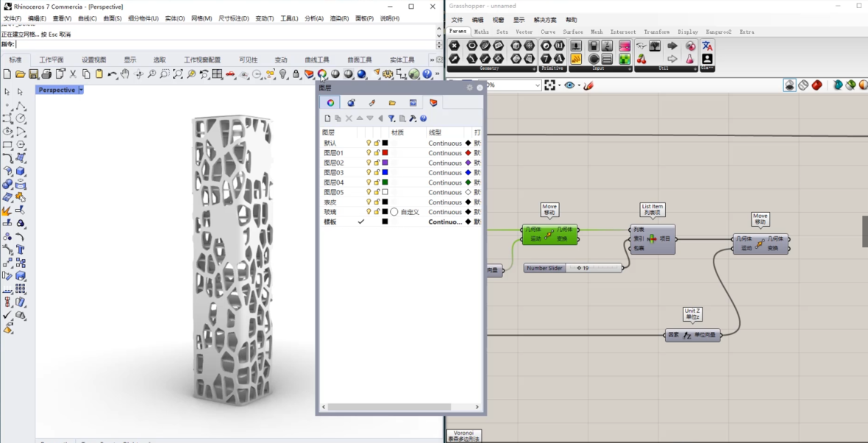The height and width of the screenshot is (443, 868).
Task: Click the cherry icon in Util group
Action: pyautogui.click(x=641, y=58)
